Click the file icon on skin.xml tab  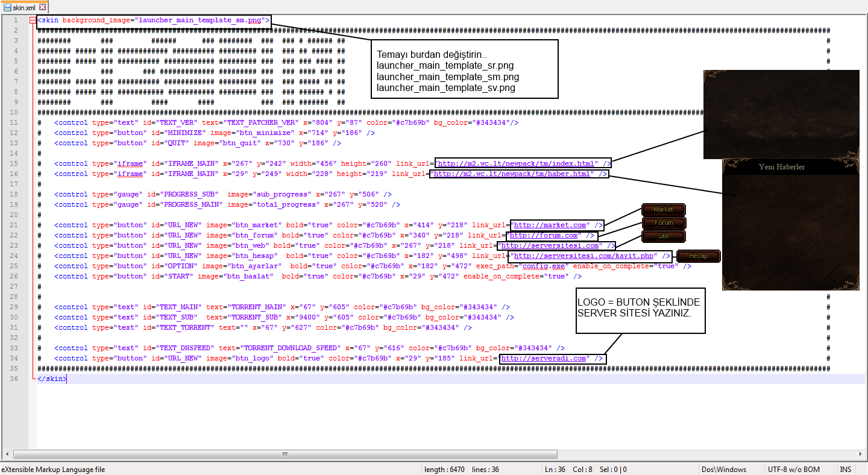8,7
